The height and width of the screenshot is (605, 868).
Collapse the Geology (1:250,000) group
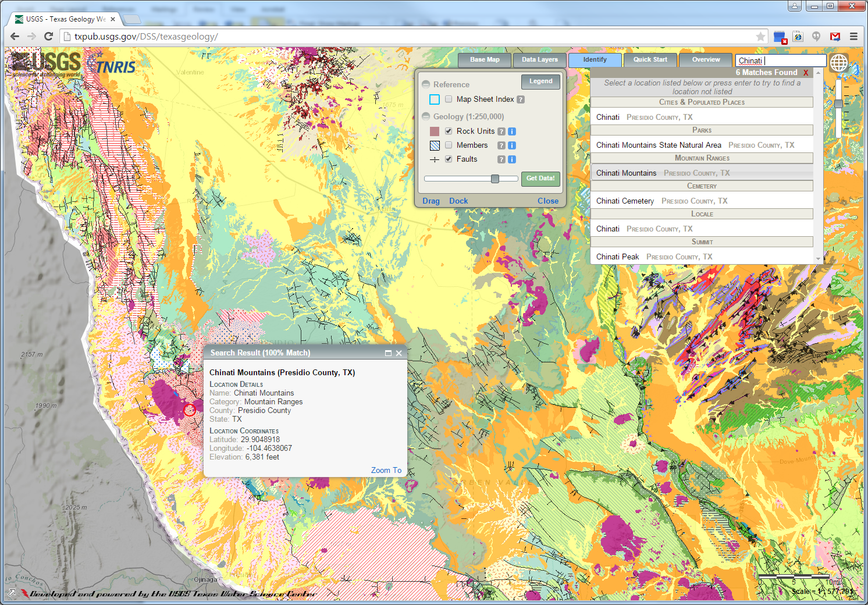click(x=426, y=116)
